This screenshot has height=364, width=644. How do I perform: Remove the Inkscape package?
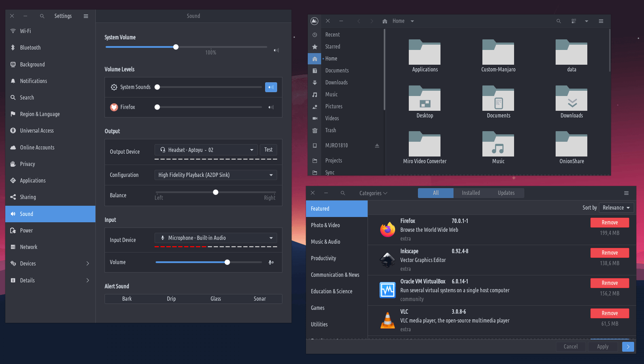tap(609, 253)
